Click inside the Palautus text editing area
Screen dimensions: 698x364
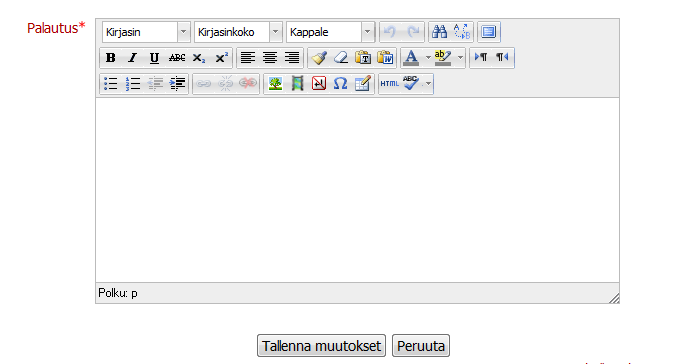(x=357, y=190)
